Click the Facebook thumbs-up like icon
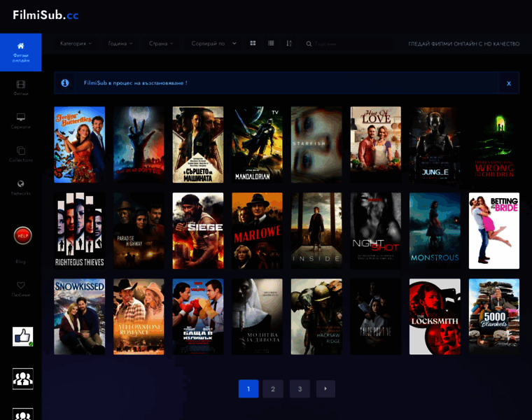Image resolution: width=532 pixels, height=420 pixels. [x=22, y=337]
